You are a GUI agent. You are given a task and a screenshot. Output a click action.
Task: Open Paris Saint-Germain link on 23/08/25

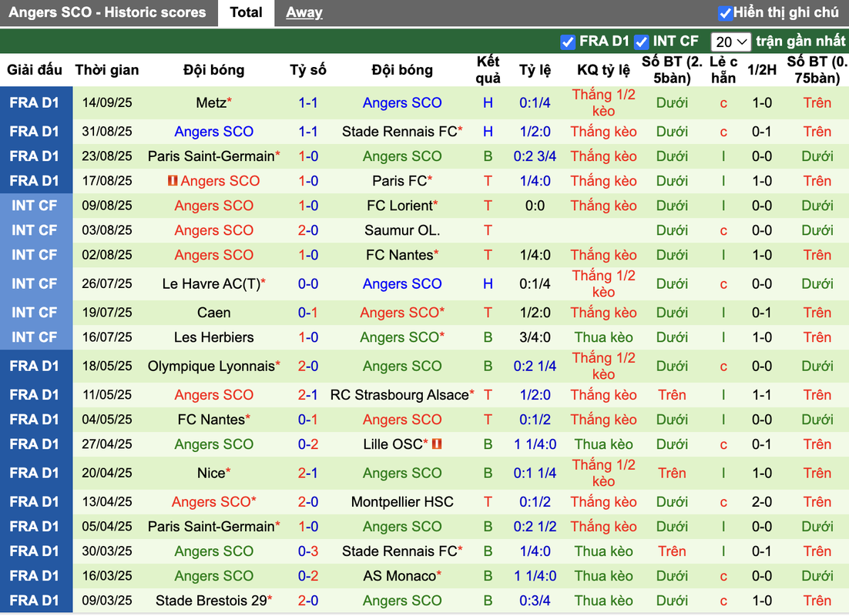211,156
